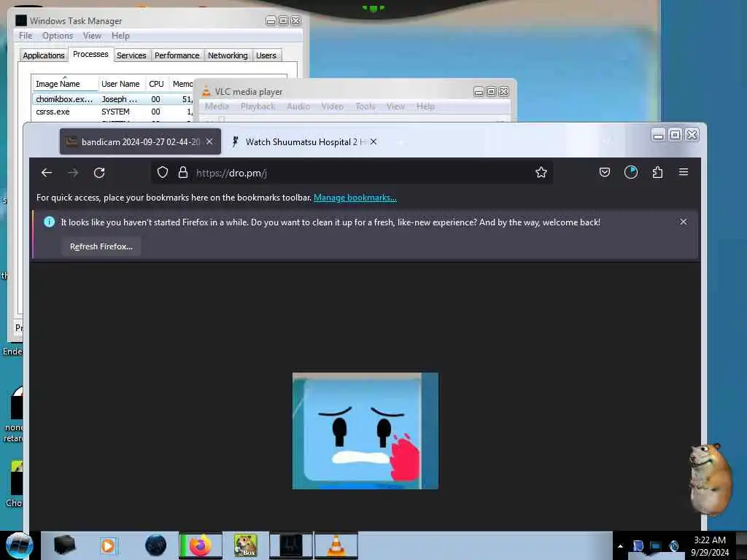
Task: Switch to the bandicam 2024-09-27 tab
Action: [x=140, y=141]
